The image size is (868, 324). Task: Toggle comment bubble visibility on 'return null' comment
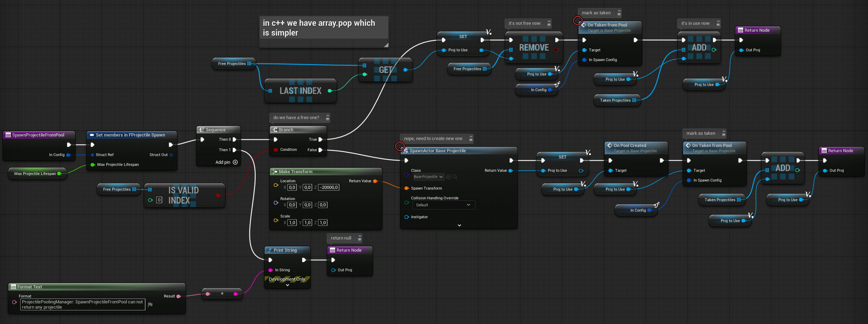tap(360, 240)
